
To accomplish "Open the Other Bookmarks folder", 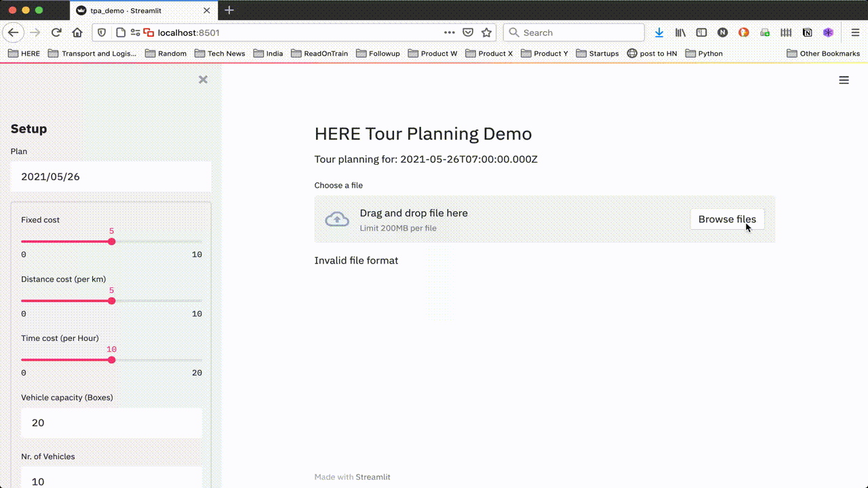I will [x=823, y=54].
